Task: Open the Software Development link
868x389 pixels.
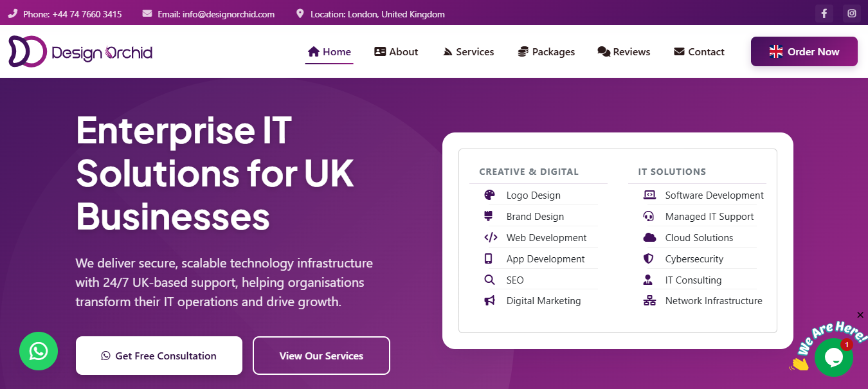Action: click(x=714, y=195)
